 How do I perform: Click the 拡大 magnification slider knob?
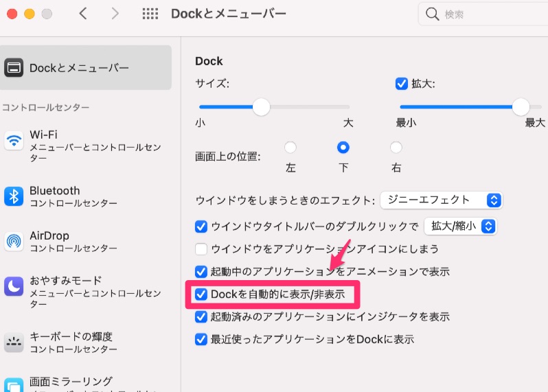click(521, 107)
